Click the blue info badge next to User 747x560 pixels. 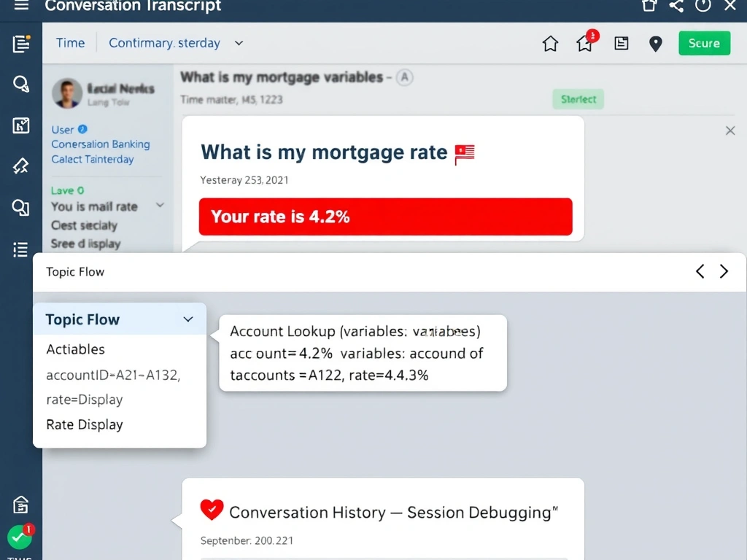pyautogui.click(x=82, y=129)
